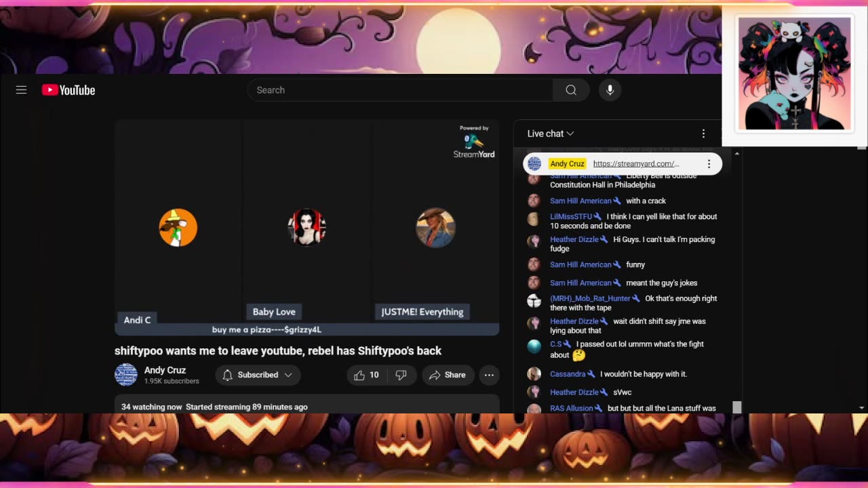Click the StreamYard logo on the video
868x488 pixels.
474,142
